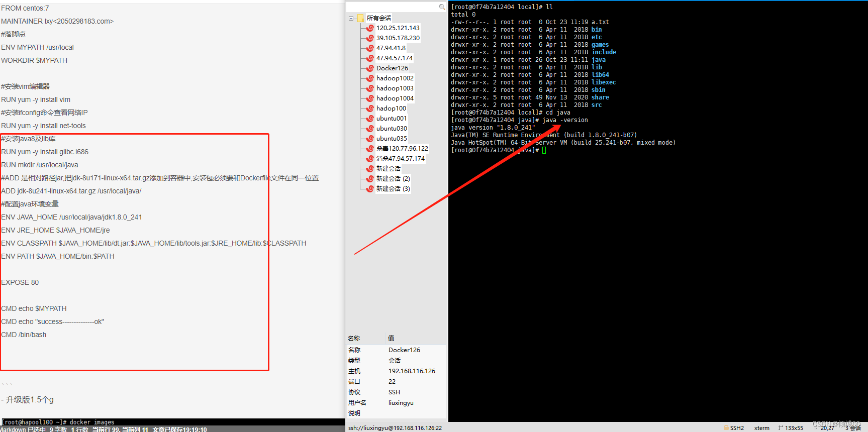Click the 'share' directory in terminal listing
The image size is (868, 432).
point(600,97)
